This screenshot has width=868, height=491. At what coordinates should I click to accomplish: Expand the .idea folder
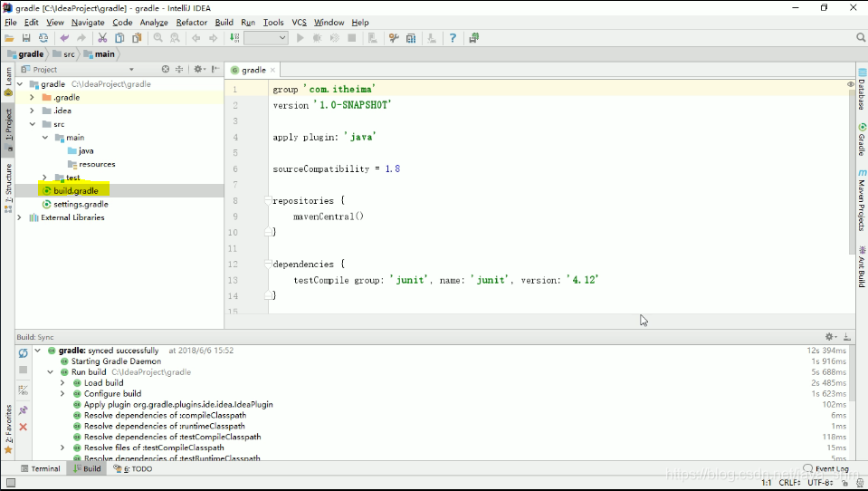pyautogui.click(x=32, y=111)
